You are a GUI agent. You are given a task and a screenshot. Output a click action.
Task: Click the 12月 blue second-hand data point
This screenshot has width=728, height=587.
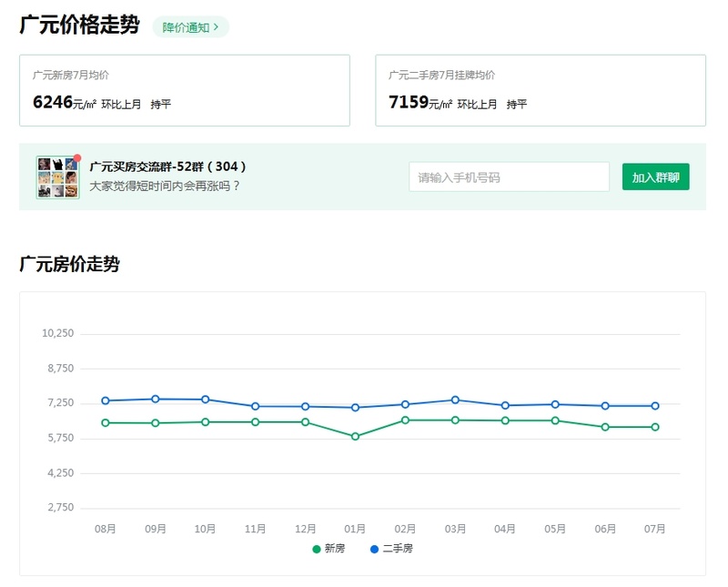306,406
